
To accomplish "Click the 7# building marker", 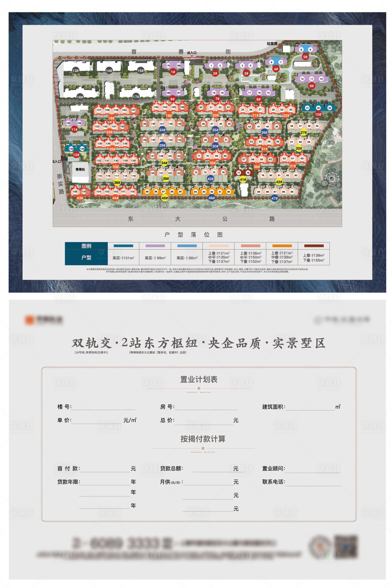I will tap(217, 99).
